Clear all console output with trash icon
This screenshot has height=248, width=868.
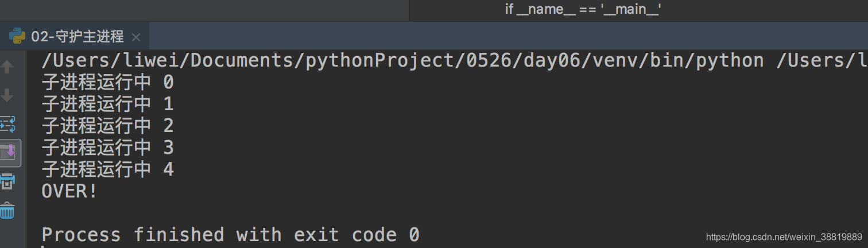click(7, 210)
